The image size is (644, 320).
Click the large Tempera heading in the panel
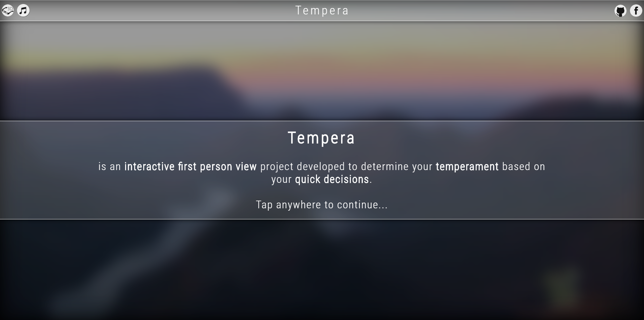[321, 138]
